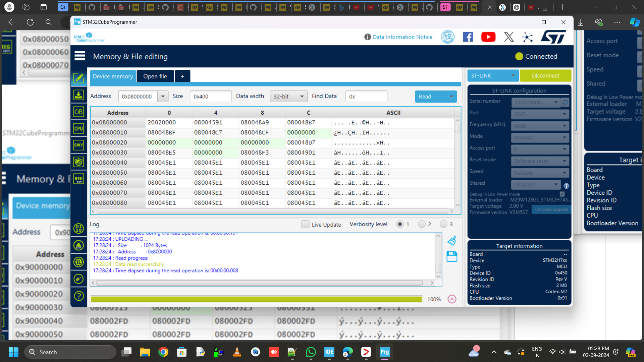
Task: Expand the Read button options arrow
Action: pyautogui.click(x=451, y=97)
